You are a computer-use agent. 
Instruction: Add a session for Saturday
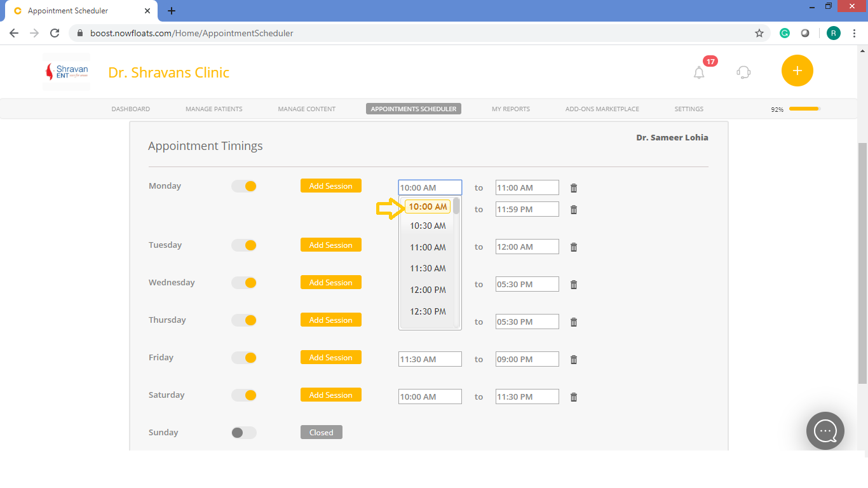pyautogui.click(x=331, y=395)
